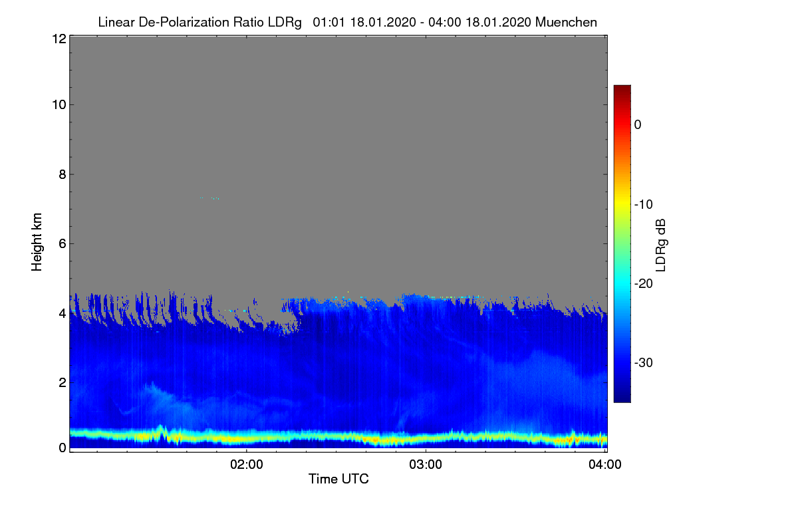Click the 'LDRg dB' colorbar label
Screen dimensions: 798x532
(662, 245)
